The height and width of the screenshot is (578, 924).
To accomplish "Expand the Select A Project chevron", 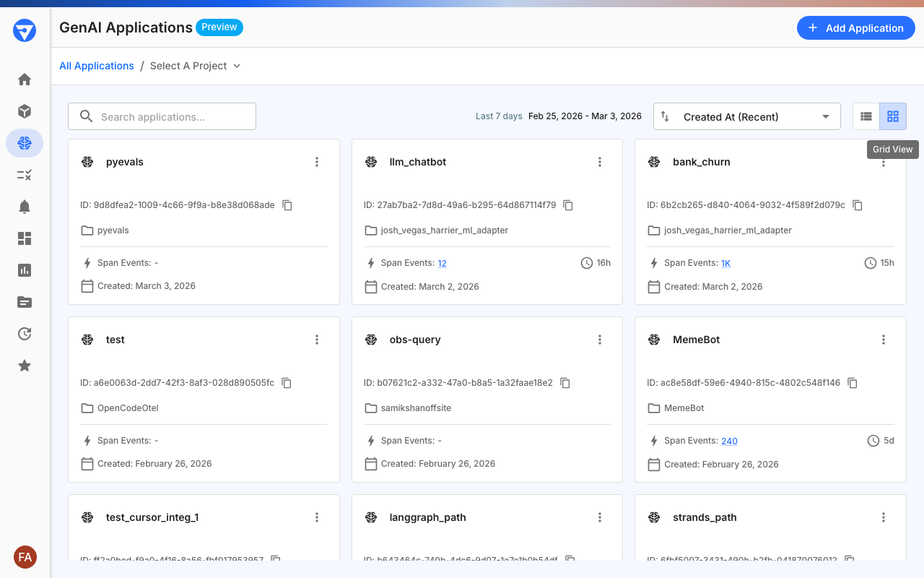I will click(237, 66).
